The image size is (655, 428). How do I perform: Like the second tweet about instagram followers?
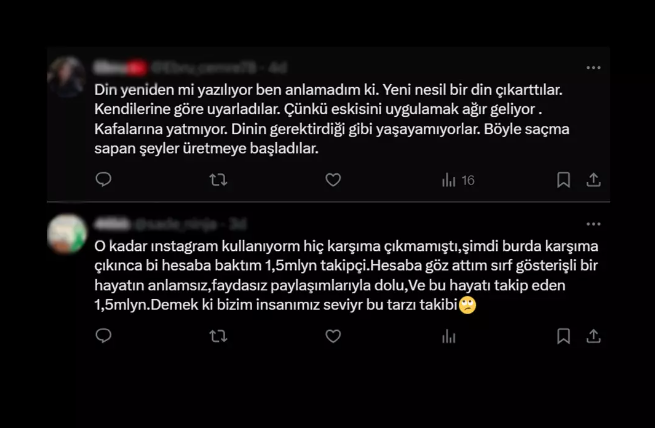[333, 336]
